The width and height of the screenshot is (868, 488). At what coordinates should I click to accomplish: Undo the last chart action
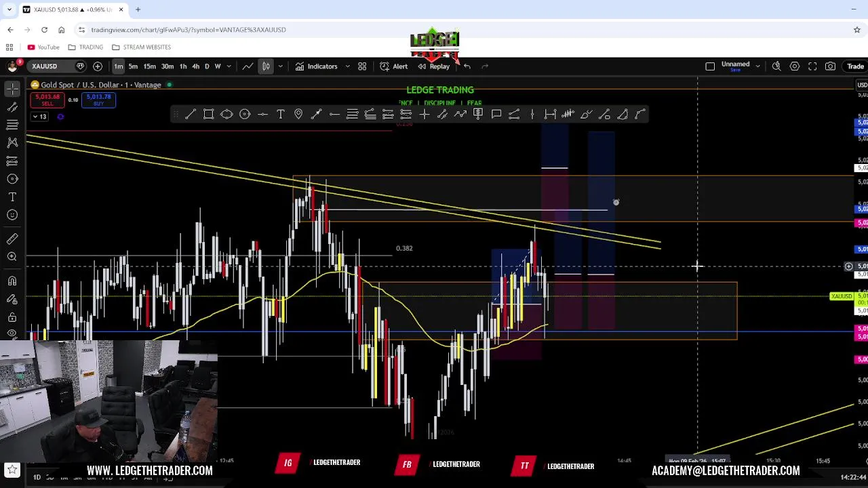click(x=467, y=66)
